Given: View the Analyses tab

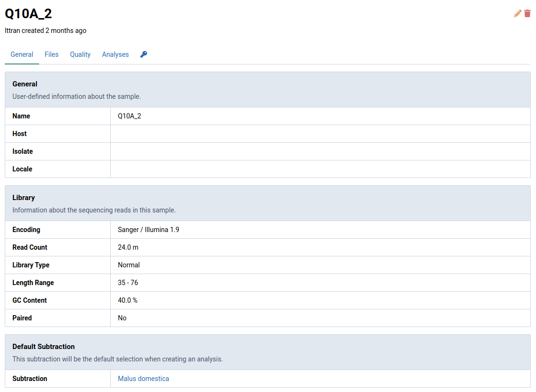Looking at the screenshot, I should (x=115, y=54).
